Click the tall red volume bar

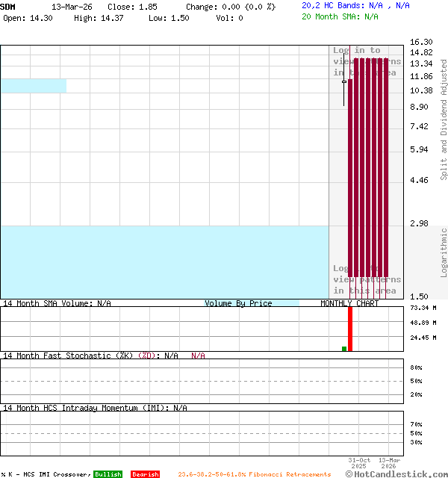tap(350, 329)
